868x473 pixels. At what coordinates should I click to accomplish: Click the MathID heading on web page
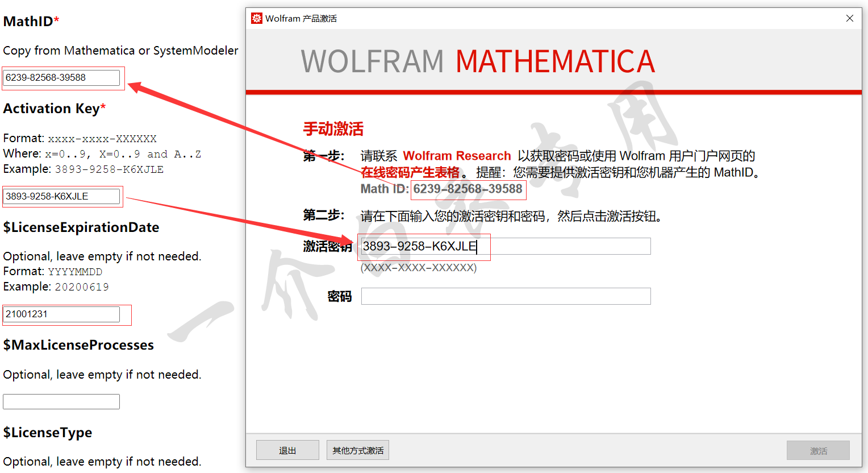[x=31, y=21]
